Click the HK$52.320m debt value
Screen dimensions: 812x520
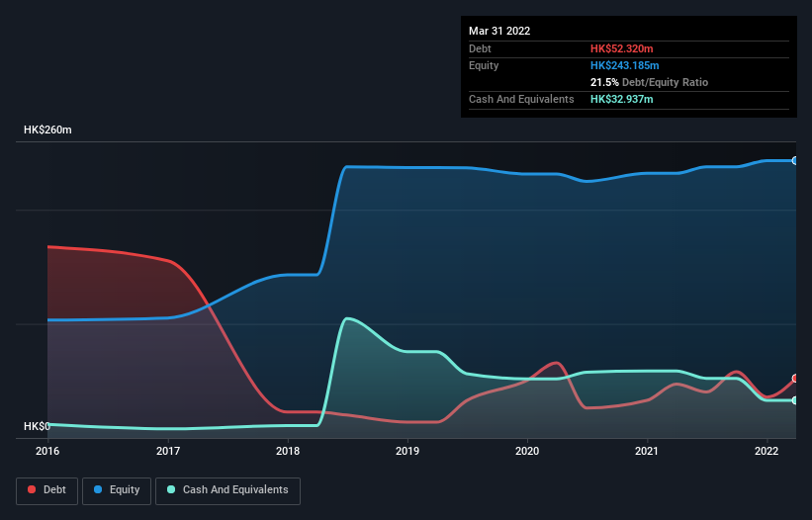coord(621,48)
